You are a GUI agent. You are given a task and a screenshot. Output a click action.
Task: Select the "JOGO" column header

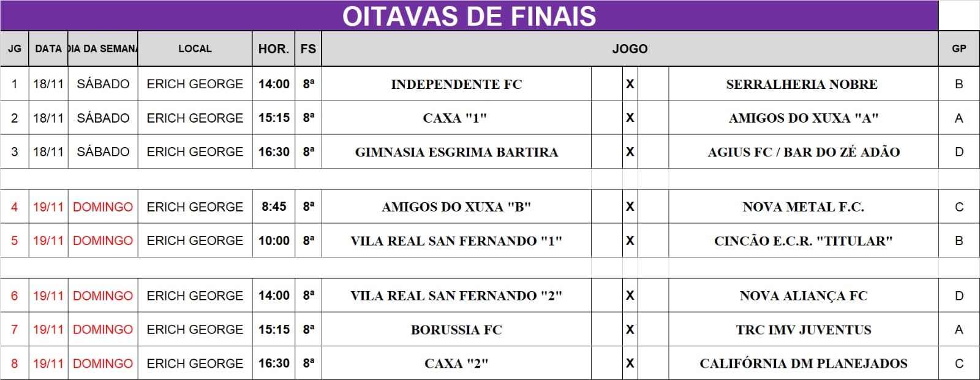coord(630,49)
